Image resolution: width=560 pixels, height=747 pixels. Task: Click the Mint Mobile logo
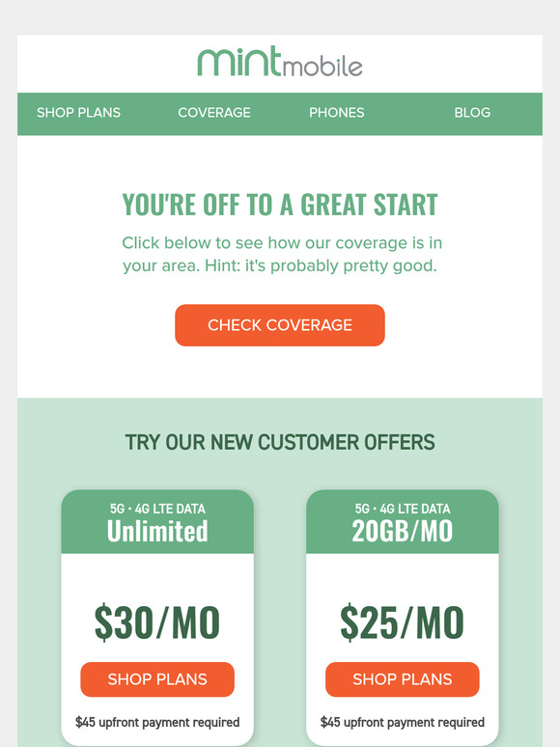pyautogui.click(x=280, y=62)
